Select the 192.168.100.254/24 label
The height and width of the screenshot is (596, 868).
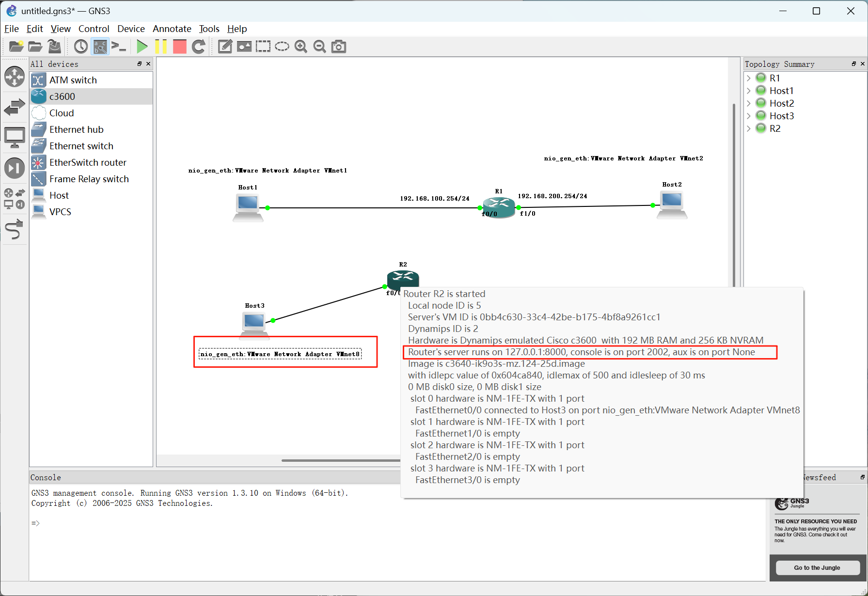pyautogui.click(x=435, y=198)
